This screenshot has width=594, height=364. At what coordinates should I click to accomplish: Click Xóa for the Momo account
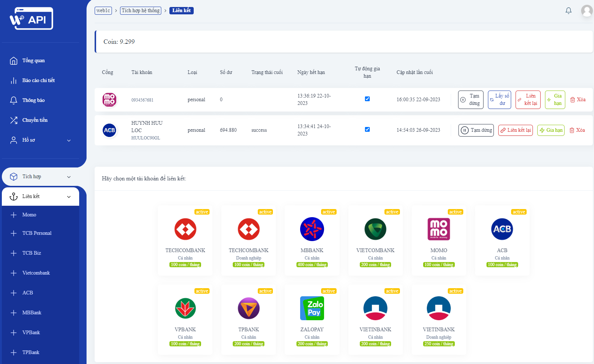pyautogui.click(x=578, y=100)
